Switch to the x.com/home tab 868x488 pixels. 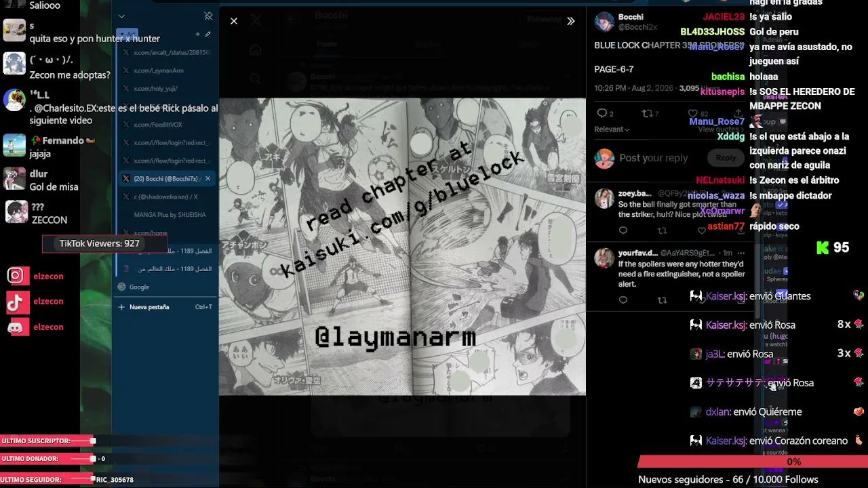tap(167, 232)
